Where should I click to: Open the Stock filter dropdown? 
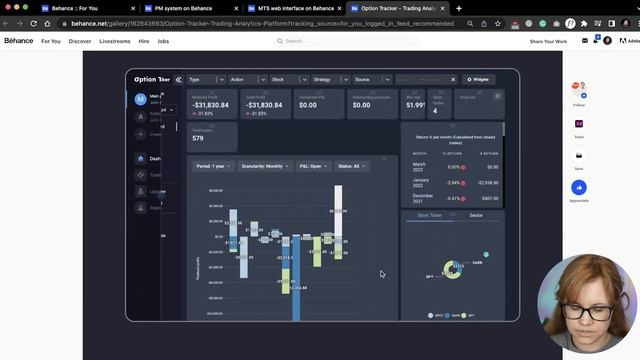click(289, 80)
